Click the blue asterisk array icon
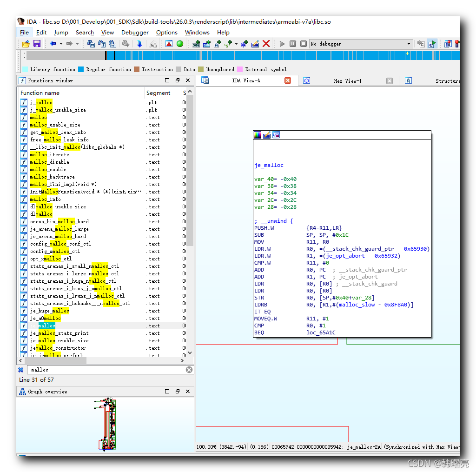 click(x=245, y=44)
